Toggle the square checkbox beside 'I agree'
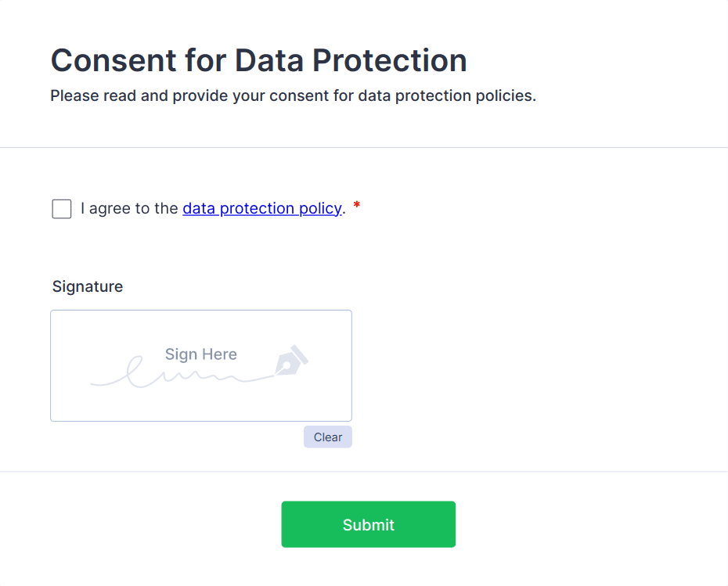This screenshot has width=728, height=586. pos(62,209)
